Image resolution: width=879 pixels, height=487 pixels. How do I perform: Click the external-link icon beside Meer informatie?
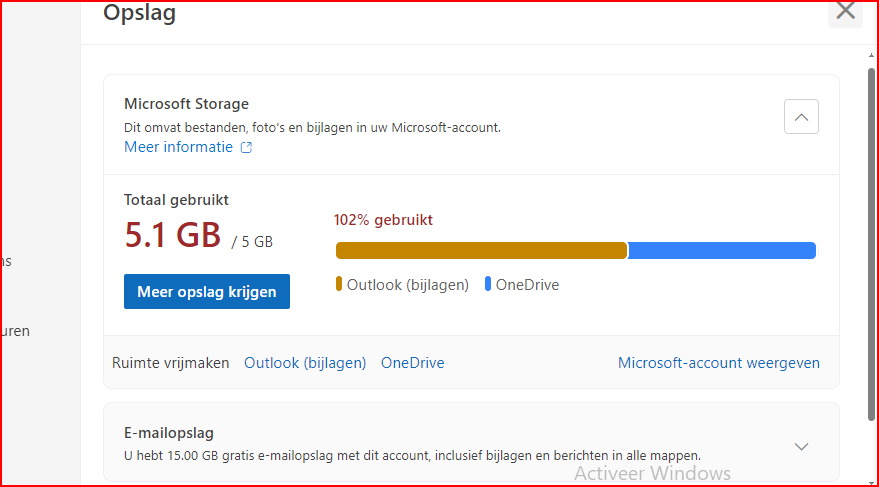[x=246, y=148]
